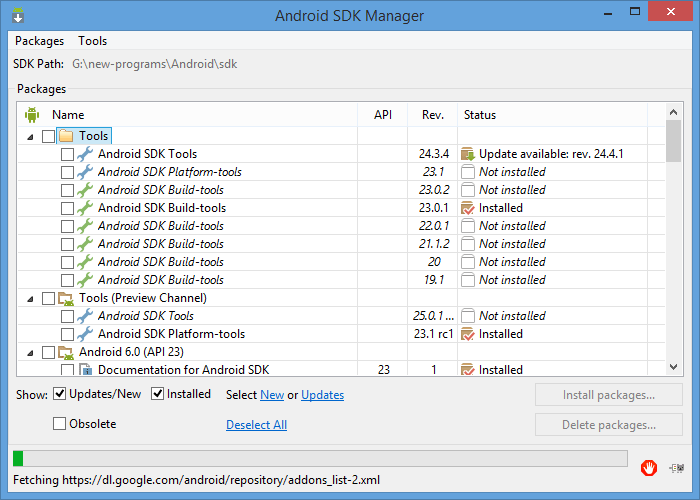
Task: Check Tools (Preview Channel) checkbox
Action: pos(48,298)
